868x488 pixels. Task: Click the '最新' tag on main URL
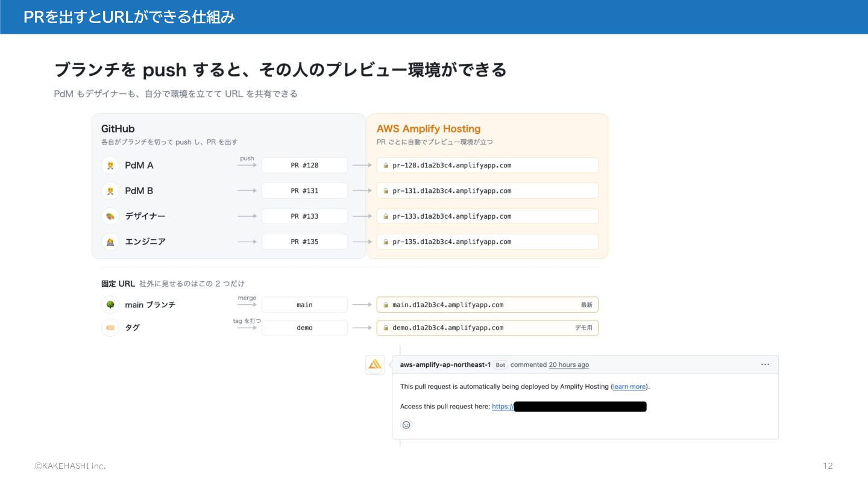pos(587,305)
